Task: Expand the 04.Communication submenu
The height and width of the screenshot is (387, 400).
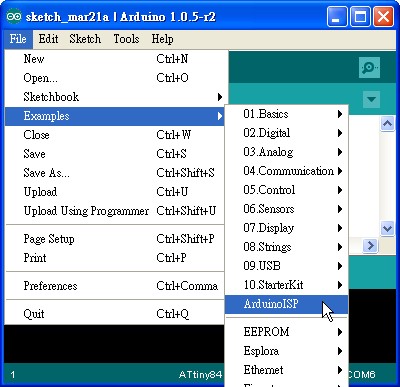Action: coord(287,171)
